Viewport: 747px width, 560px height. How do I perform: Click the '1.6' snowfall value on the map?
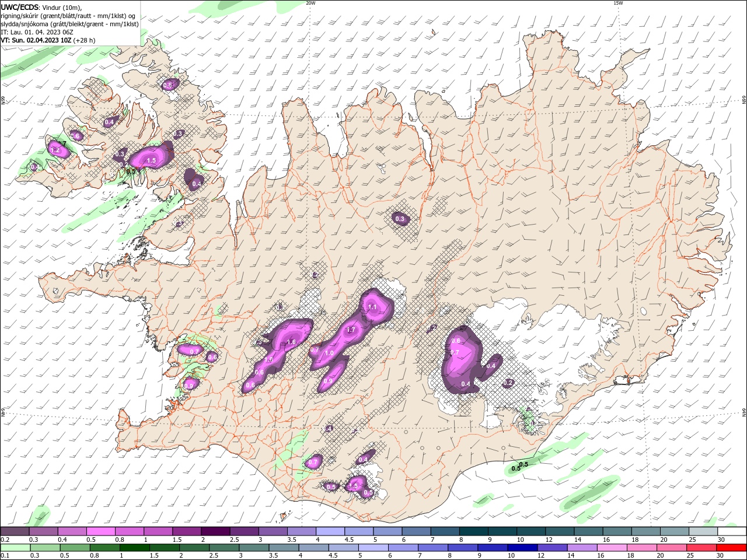pyautogui.click(x=292, y=342)
